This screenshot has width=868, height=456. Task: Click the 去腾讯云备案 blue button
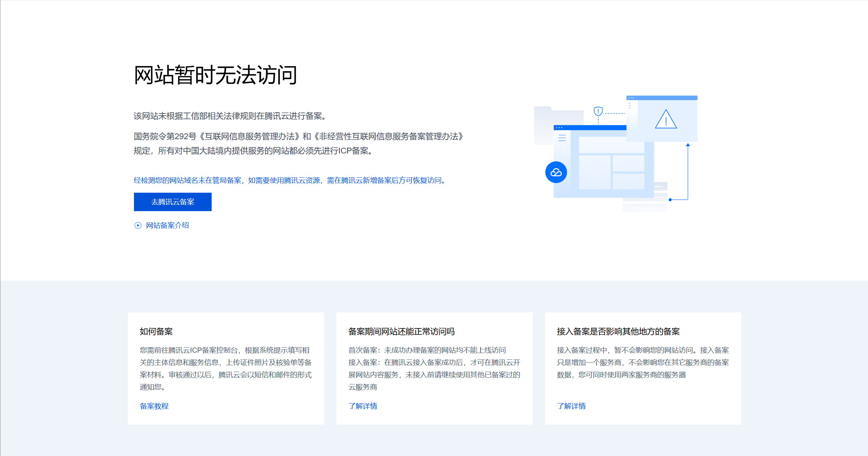click(x=172, y=202)
